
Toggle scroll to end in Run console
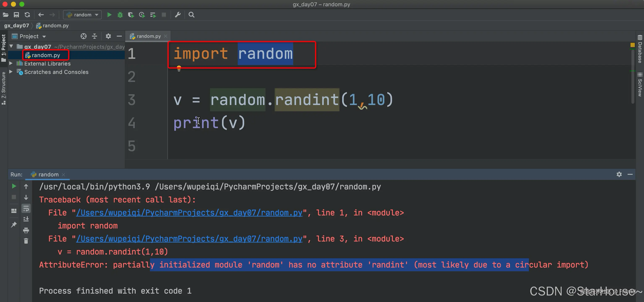click(x=26, y=219)
